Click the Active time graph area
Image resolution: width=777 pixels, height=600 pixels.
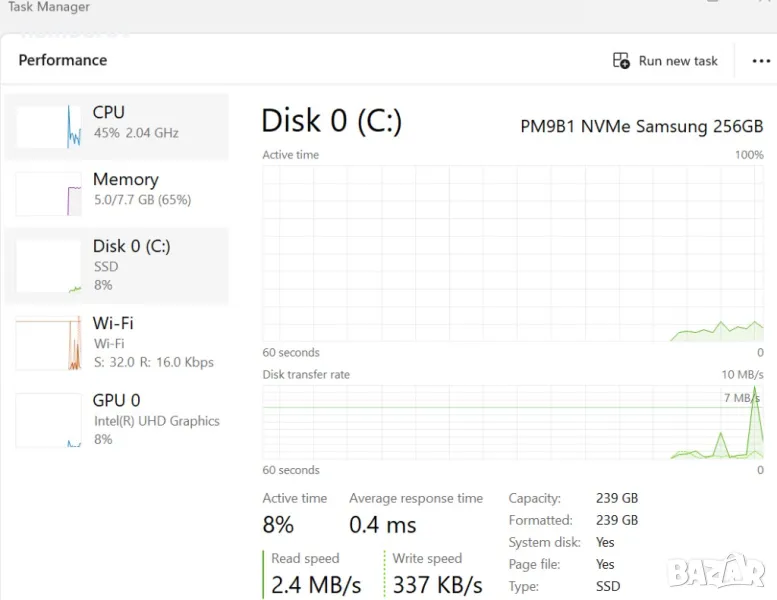513,254
